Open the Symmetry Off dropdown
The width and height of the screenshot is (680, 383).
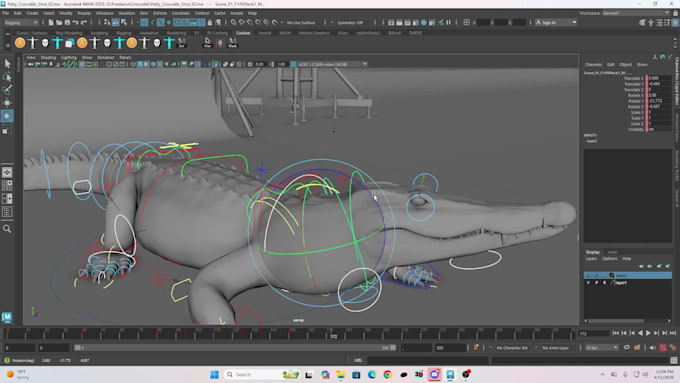click(x=350, y=23)
